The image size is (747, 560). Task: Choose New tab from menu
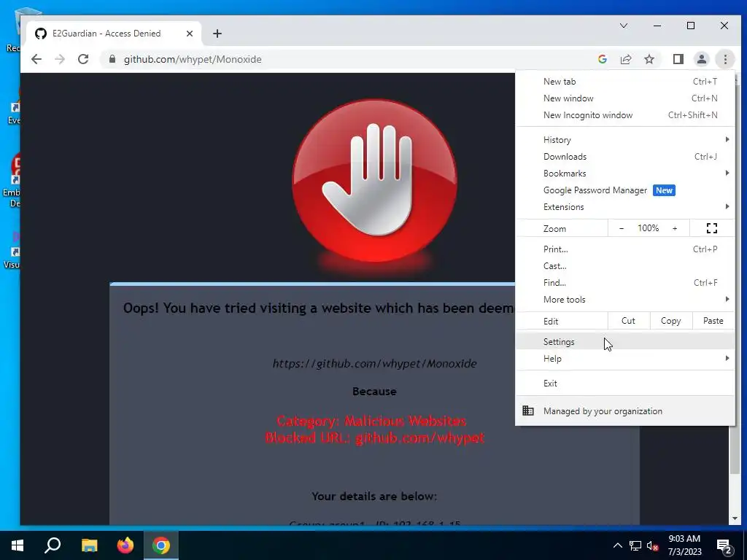click(625, 82)
